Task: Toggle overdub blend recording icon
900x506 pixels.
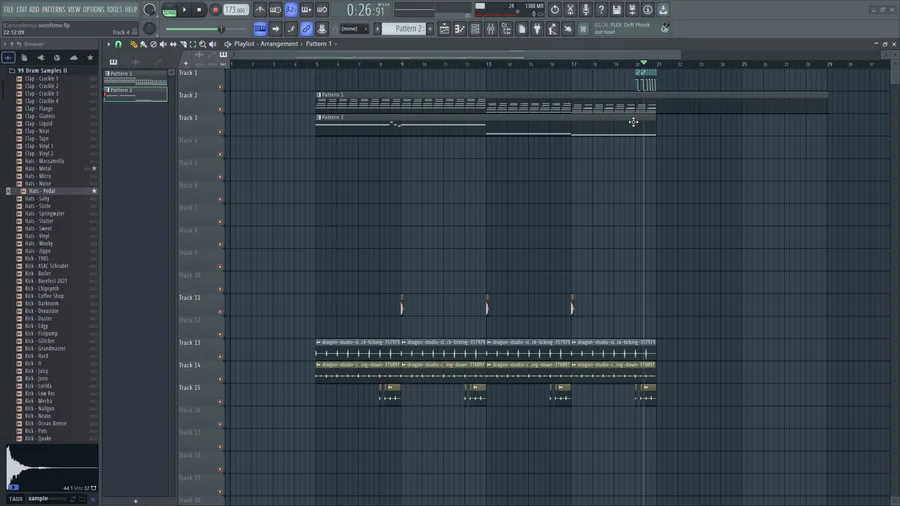Action: pos(307,10)
